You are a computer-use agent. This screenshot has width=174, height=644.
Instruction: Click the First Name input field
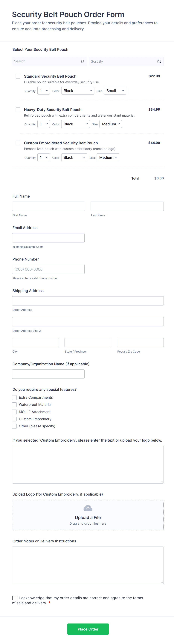[48, 206]
